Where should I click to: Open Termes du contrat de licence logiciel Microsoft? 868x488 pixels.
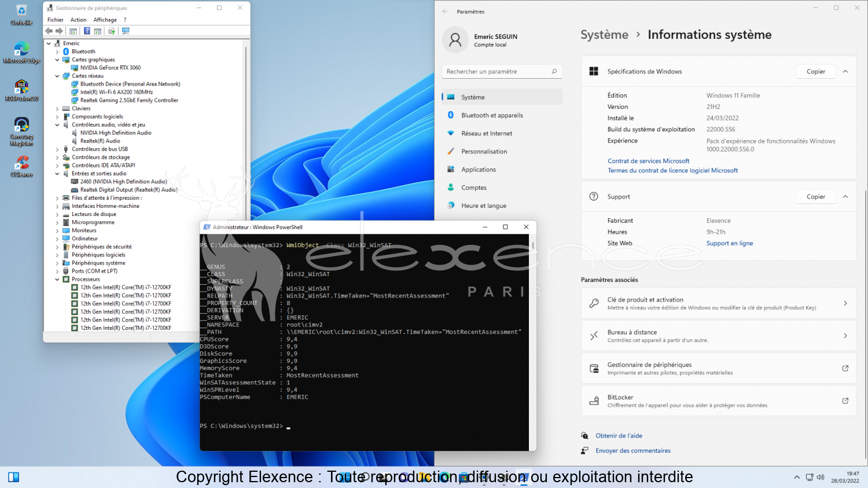[672, 170]
